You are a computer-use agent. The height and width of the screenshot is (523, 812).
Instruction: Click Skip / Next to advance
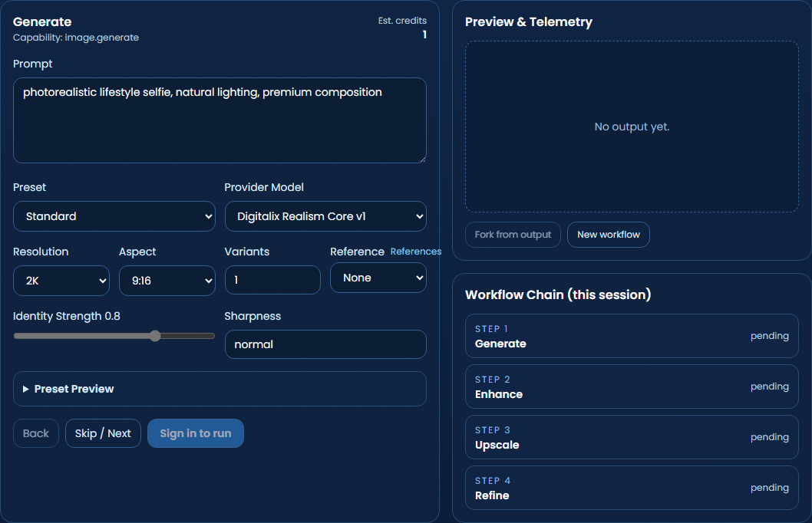[x=103, y=433]
